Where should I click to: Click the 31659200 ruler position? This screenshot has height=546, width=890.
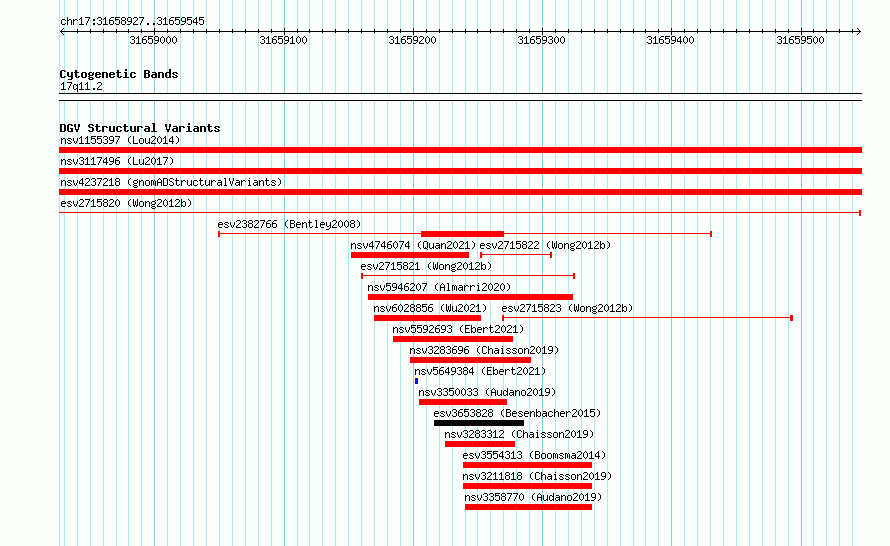click(x=413, y=40)
